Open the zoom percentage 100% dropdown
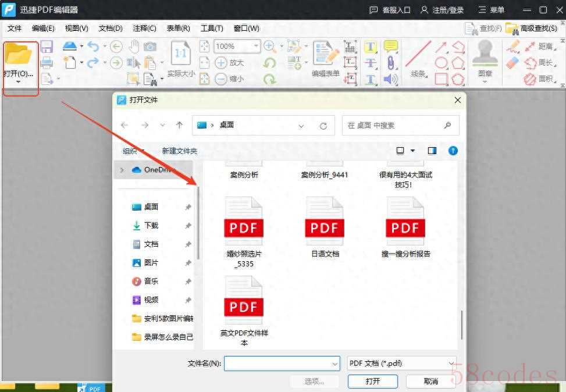566x392 pixels. tap(256, 47)
